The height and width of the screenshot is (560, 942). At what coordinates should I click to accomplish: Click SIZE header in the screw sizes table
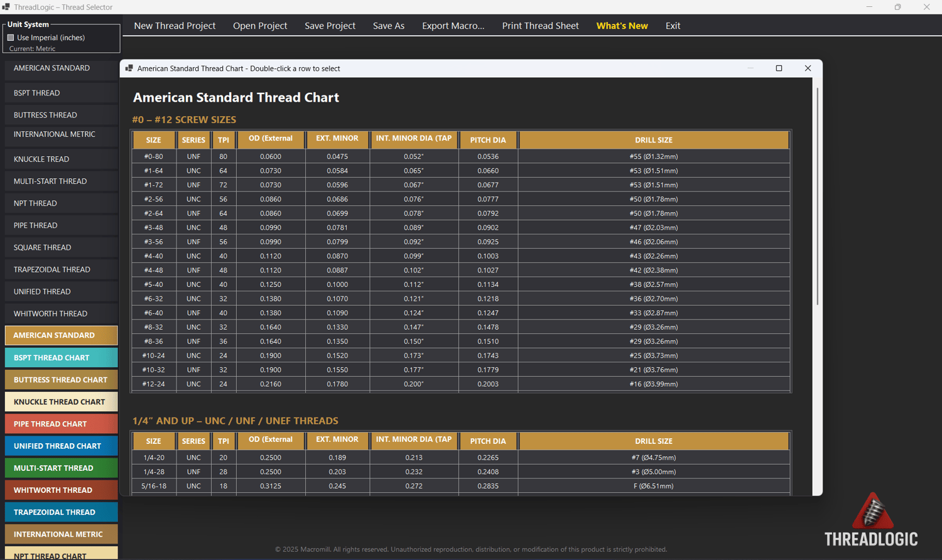pos(154,140)
